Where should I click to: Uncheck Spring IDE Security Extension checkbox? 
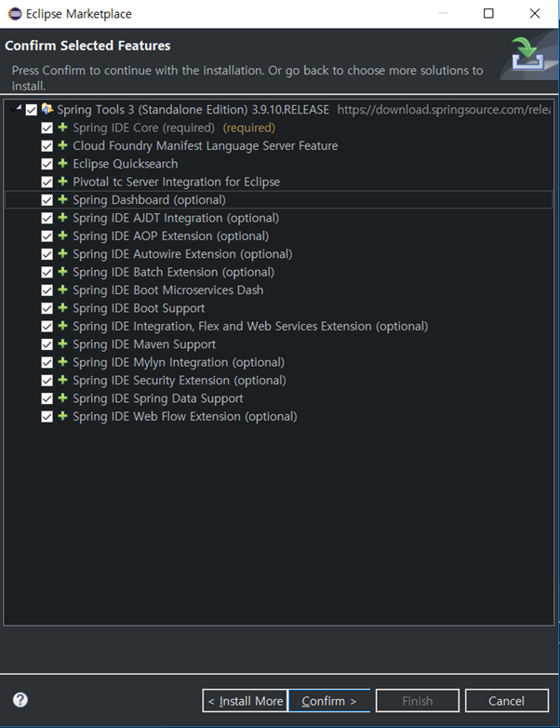coord(47,381)
